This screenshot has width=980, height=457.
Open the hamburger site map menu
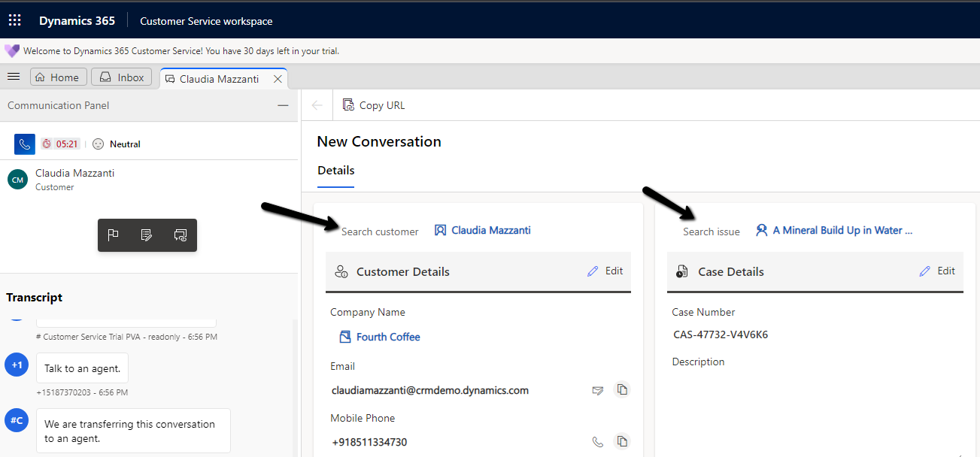[x=13, y=77]
